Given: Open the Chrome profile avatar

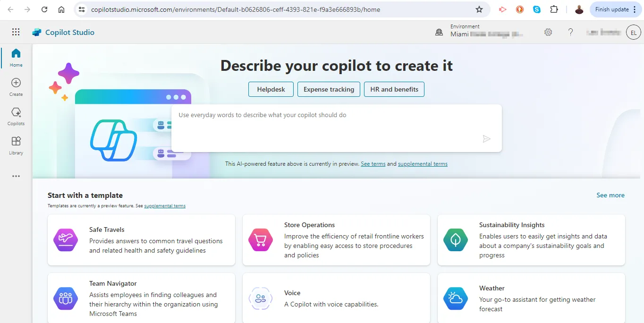Looking at the screenshot, I should (x=579, y=9).
